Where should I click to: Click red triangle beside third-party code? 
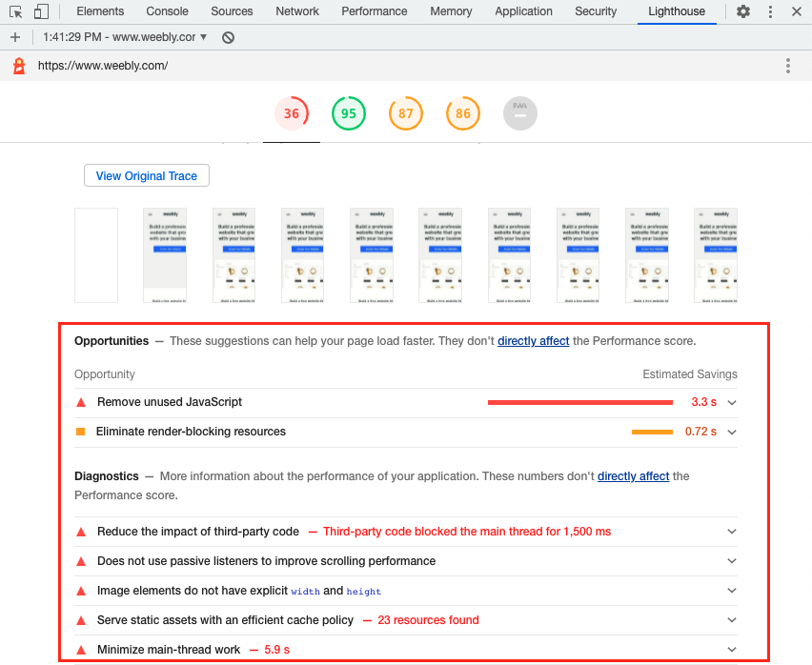pyautogui.click(x=81, y=532)
